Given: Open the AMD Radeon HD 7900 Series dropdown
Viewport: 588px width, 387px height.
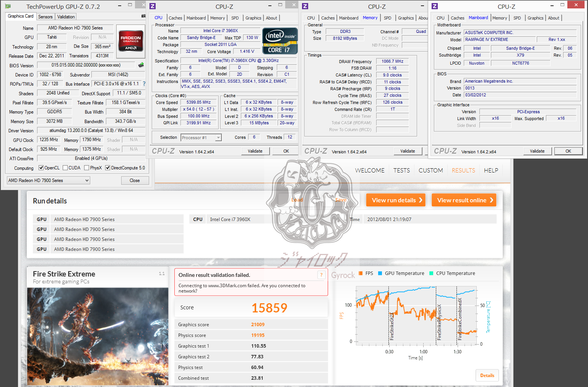Looking at the screenshot, I should (x=48, y=180).
